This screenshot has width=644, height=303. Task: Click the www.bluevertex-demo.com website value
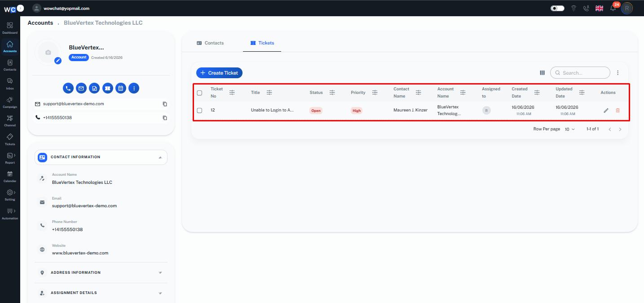[80, 253]
